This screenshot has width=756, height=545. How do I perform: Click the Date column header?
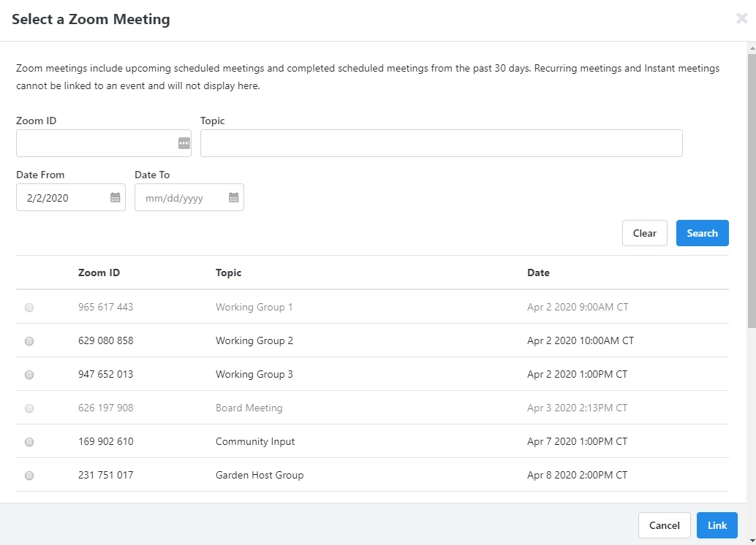point(538,272)
